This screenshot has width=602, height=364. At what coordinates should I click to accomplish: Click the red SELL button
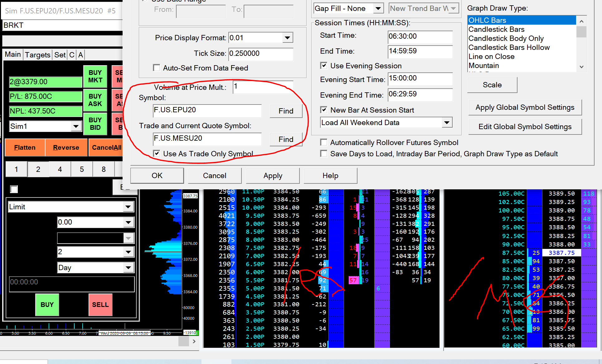(100, 304)
